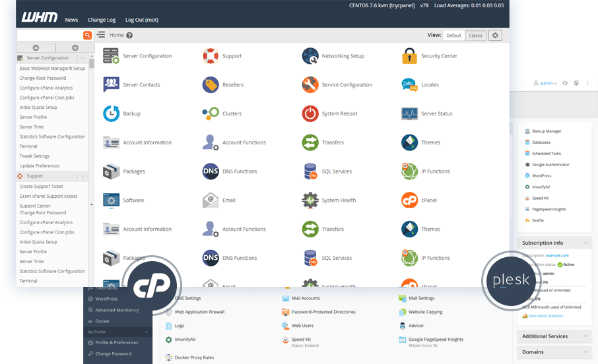Image resolution: width=598 pixels, height=364 pixels.
Task: Open System Reboot power icon
Action: (x=310, y=113)
